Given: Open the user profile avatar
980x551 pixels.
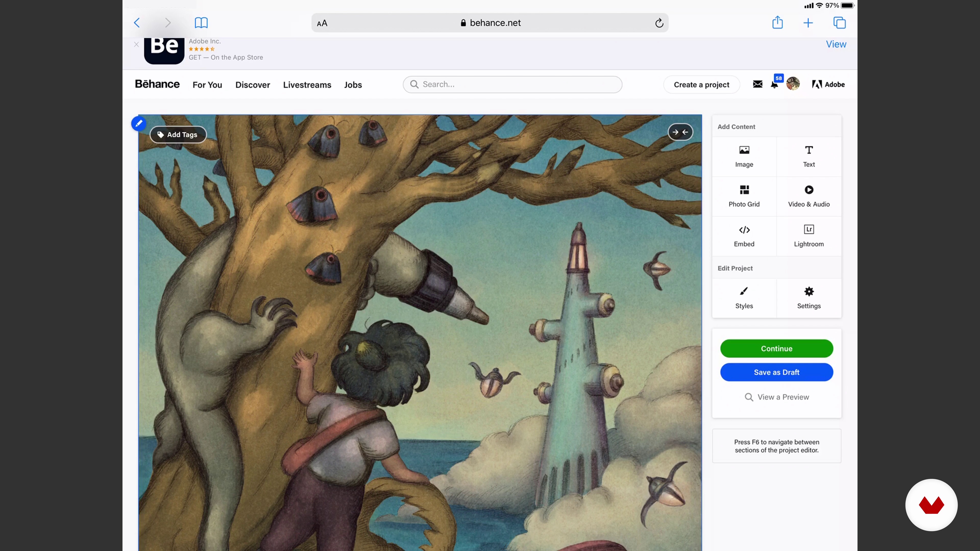Looking at the screenshot, I should [793, 83].
